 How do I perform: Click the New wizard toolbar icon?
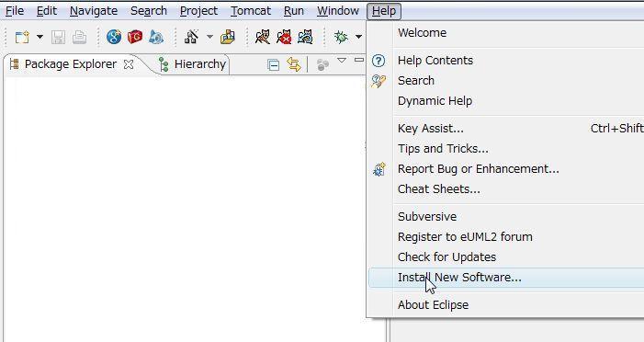click(22, 38)
